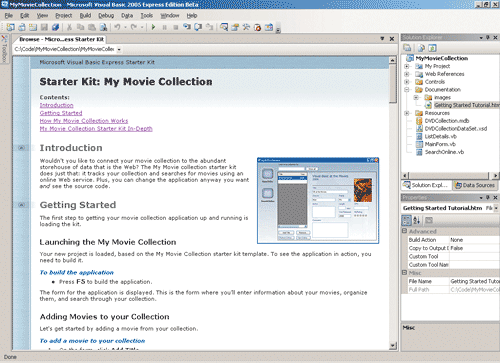Click the Error List toolbar icon

[x=258, y=27]
